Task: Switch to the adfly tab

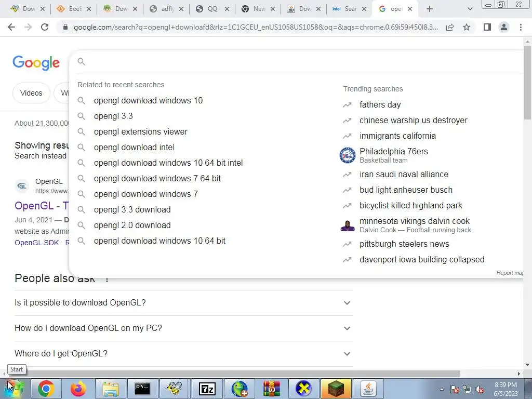Action: pos(166,9)
